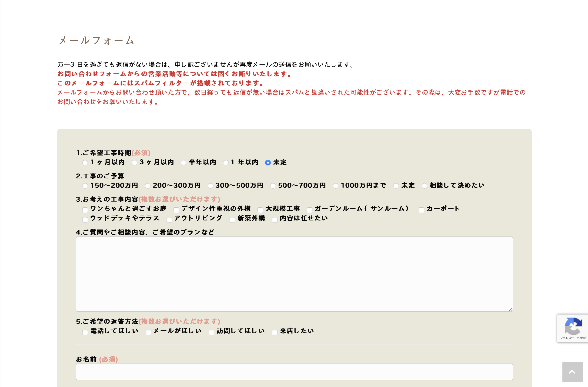Choose the 300〜500万円 budget option
Viewport: 588px width, 387px height.
tap(210, 186)
